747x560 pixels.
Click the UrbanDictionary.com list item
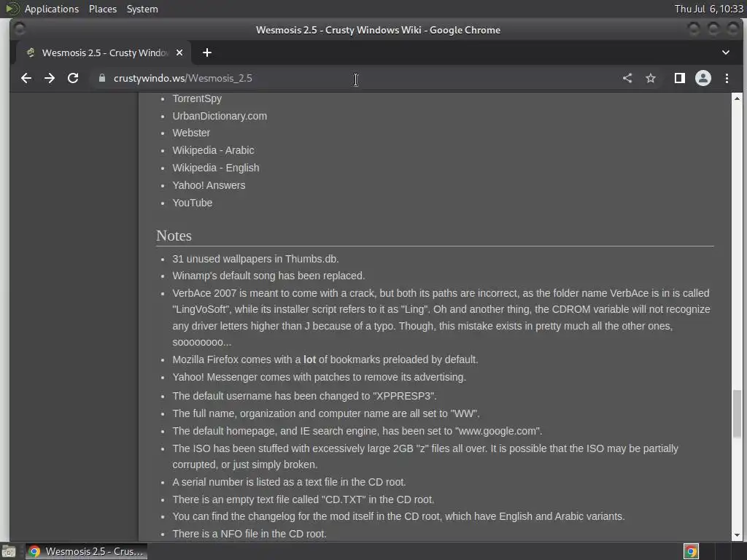click(220, 116)
